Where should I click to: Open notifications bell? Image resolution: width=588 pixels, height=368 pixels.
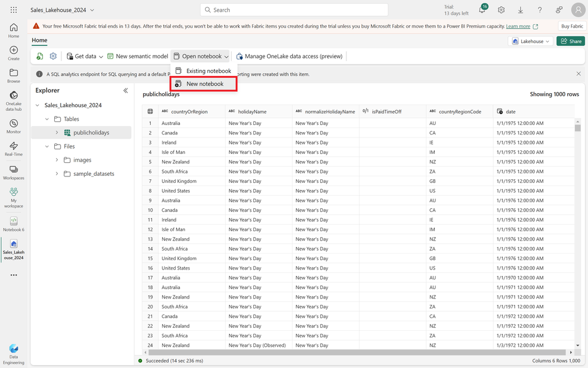click(483, 10)
